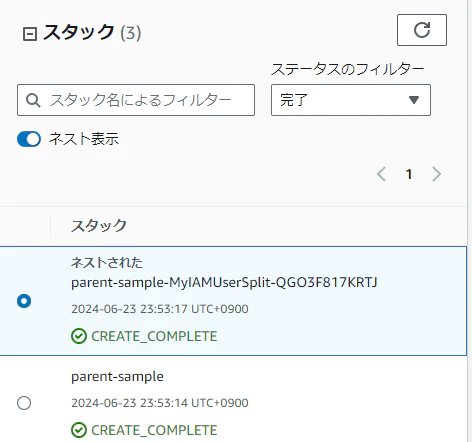Focus the スタック名によるフィルター search field

click(x=136, y=100)
